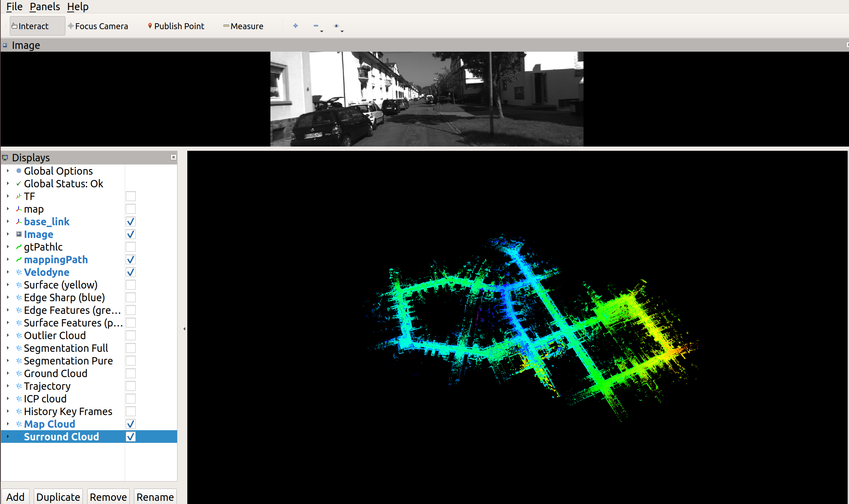Expand the Global Options tree item

pyautogui.click(x=7, y=171)
